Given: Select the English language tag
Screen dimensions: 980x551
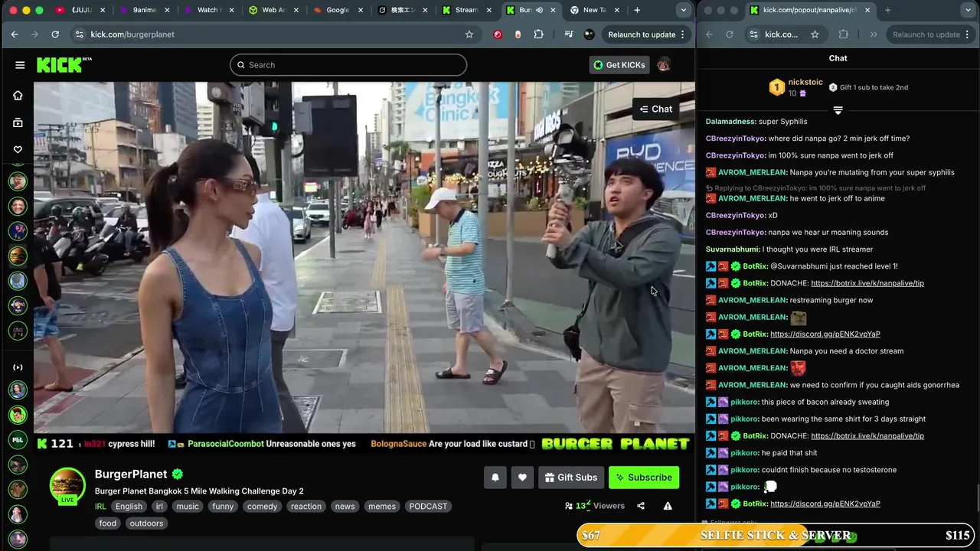Looking at the screenshot, I should tap(129, 507).
